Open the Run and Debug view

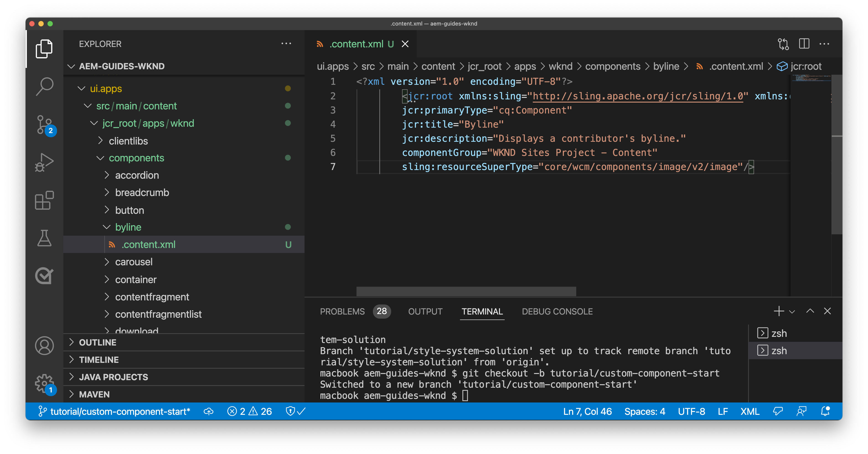click(44, 162)
